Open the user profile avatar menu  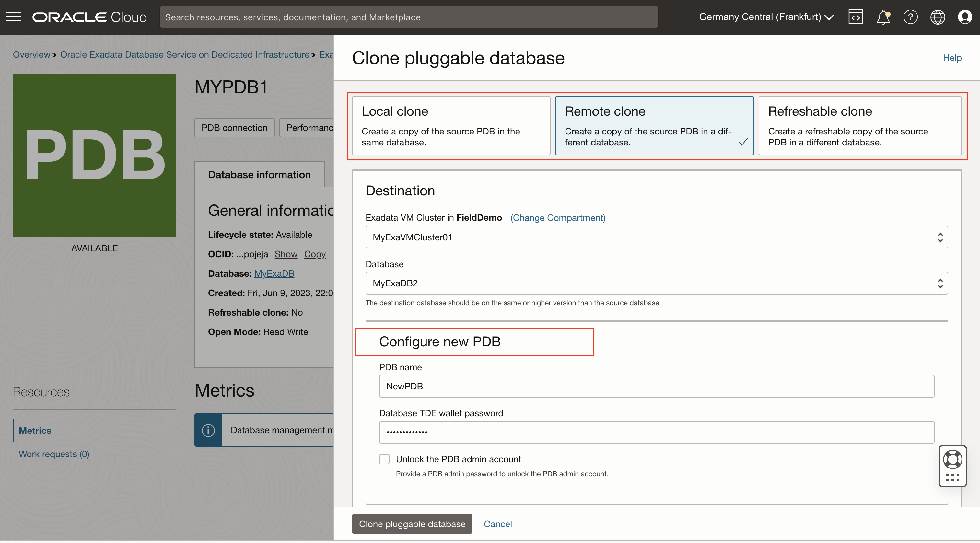[x=964, y=17]
